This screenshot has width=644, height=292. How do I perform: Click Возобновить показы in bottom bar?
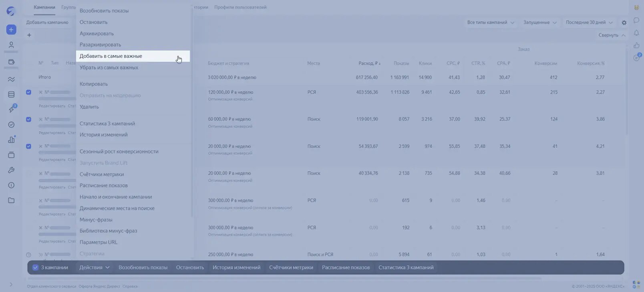pos(143,268)
